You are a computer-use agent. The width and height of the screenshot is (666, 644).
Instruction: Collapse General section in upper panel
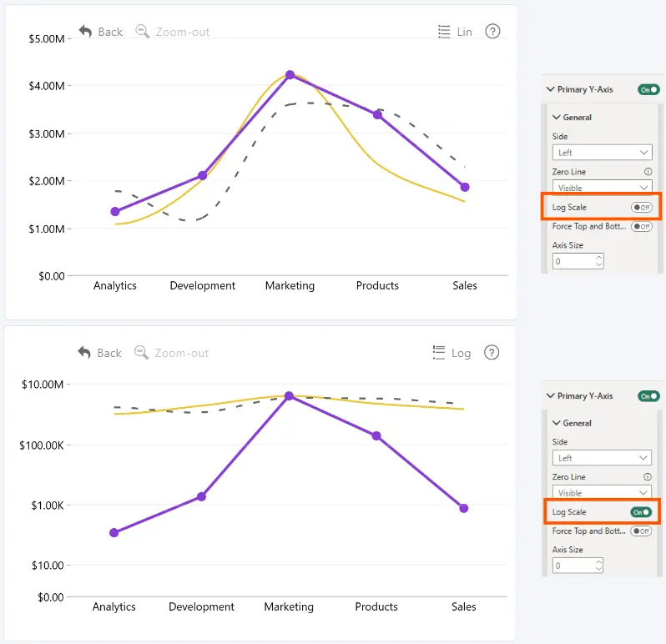557,117
